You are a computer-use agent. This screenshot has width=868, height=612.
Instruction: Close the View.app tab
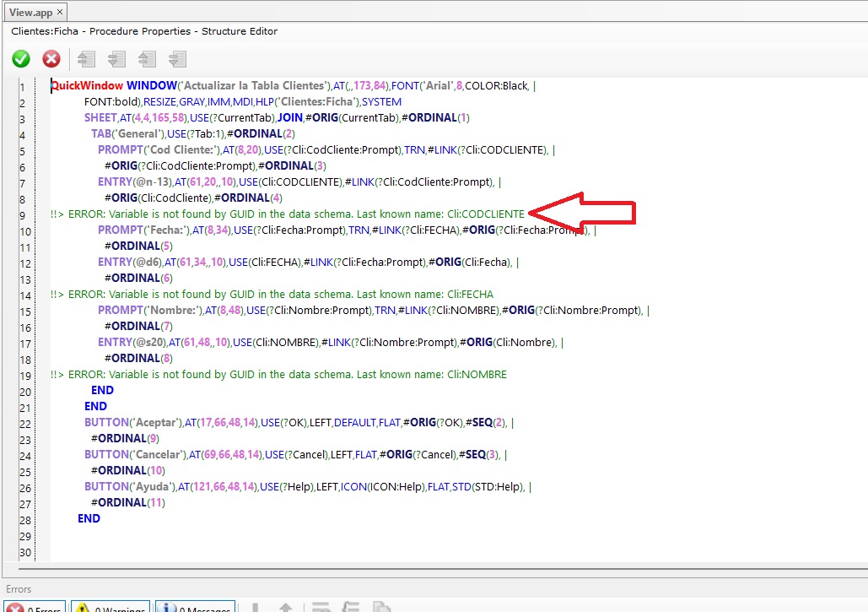point(60,12)
